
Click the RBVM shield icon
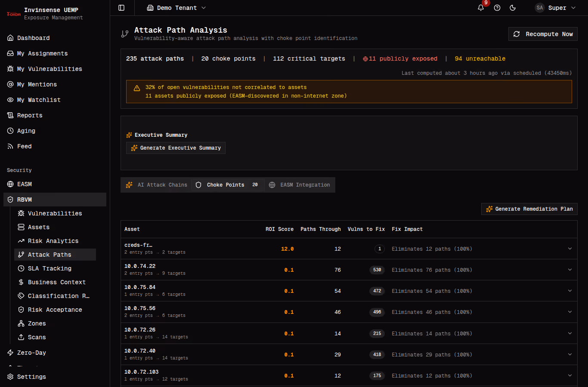10,200
